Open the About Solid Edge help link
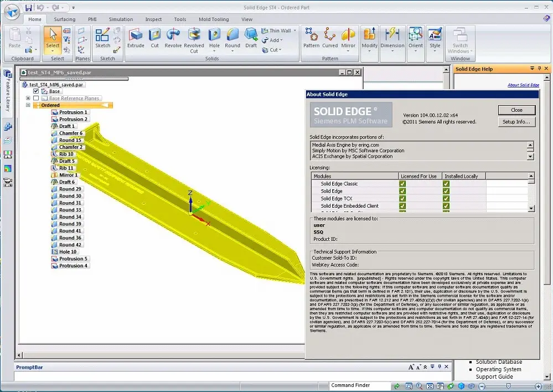Viewport: 553px width, 392px height. pyautogui.click(x=523, y=85)
